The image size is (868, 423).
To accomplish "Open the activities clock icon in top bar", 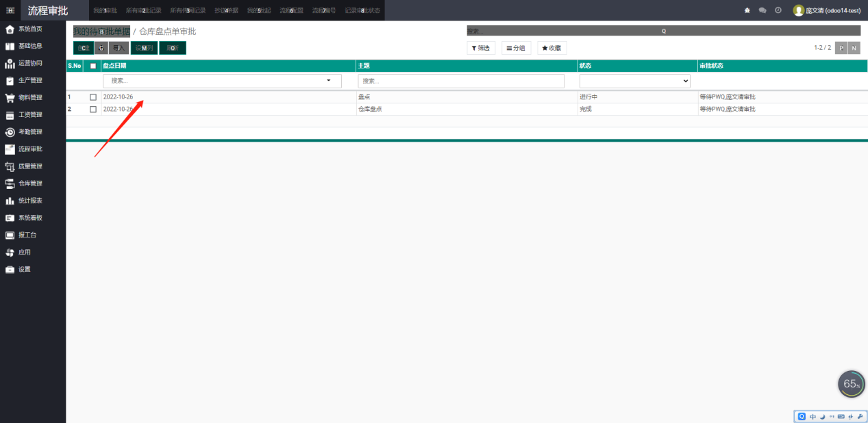I will click(x=778, y=10).
